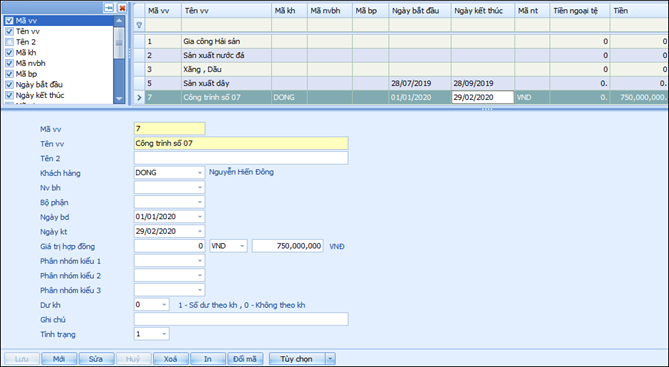Image resolution: width=669 pixels, height=367 pixels.
Task: Open the Tình trạng dropdown
Action: [164, 334]
